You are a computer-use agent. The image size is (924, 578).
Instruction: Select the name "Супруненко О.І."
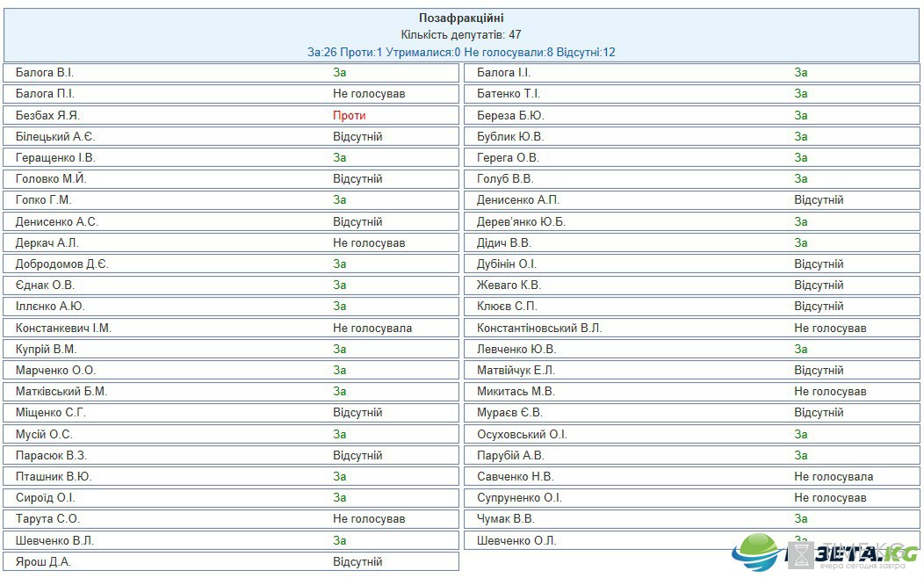click(x=520, y=499)
